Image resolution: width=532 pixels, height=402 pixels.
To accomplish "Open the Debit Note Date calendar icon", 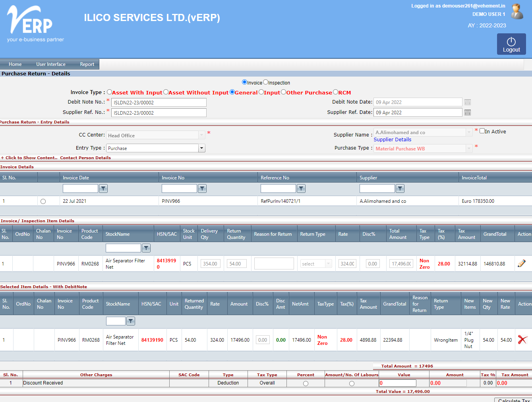I will pyautogui.click(x=468, y=102).
